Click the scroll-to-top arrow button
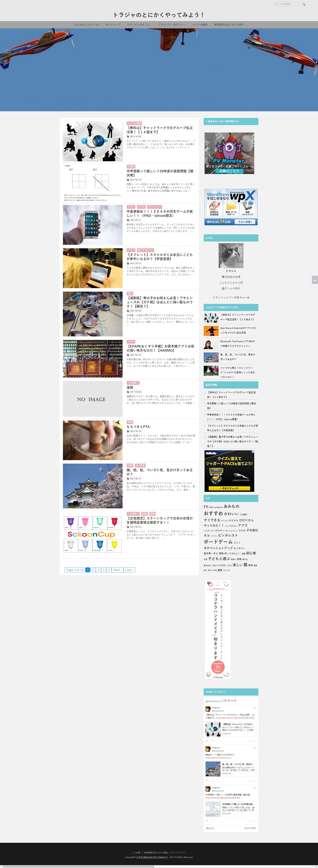 315,280
